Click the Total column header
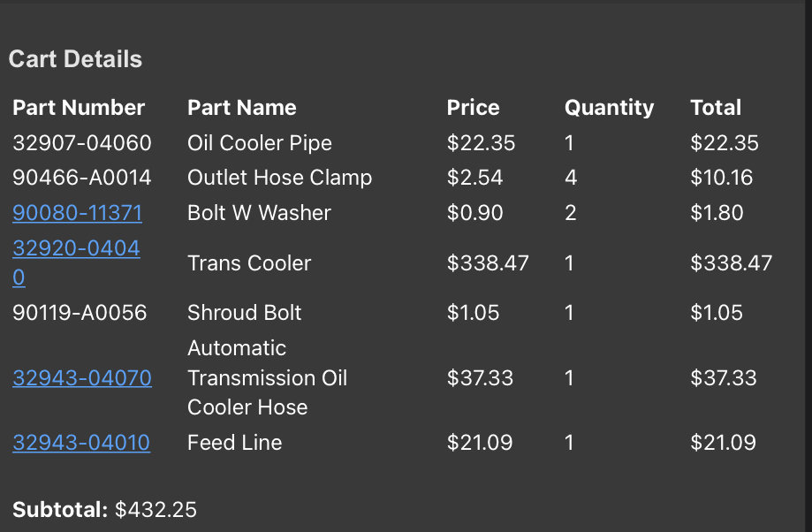812x532 pixels. [716, 108]
